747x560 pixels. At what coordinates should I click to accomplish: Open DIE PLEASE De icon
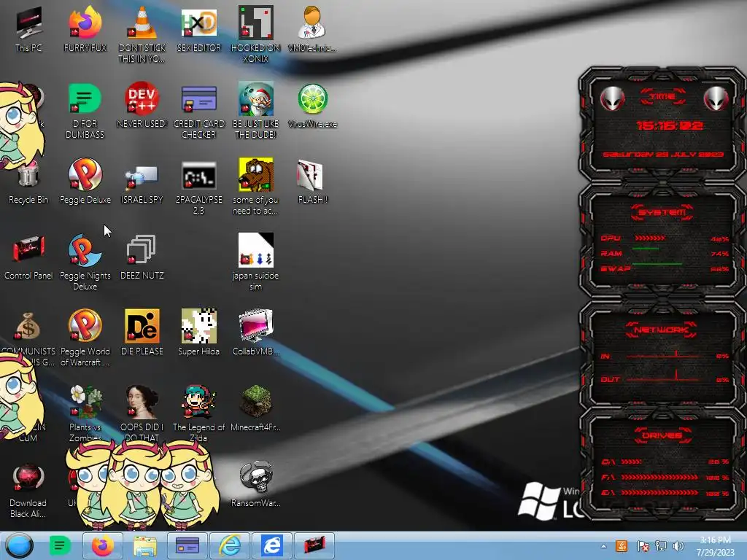[x=142, y=332]
